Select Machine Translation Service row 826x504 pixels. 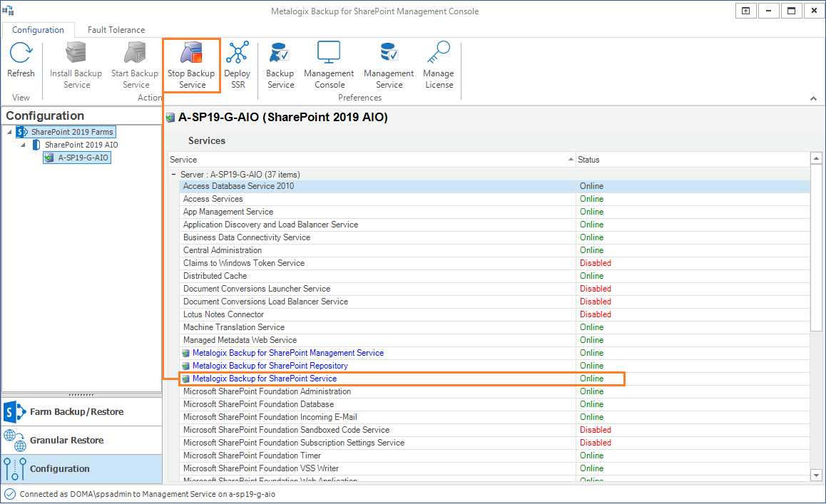tap(494, 327)
